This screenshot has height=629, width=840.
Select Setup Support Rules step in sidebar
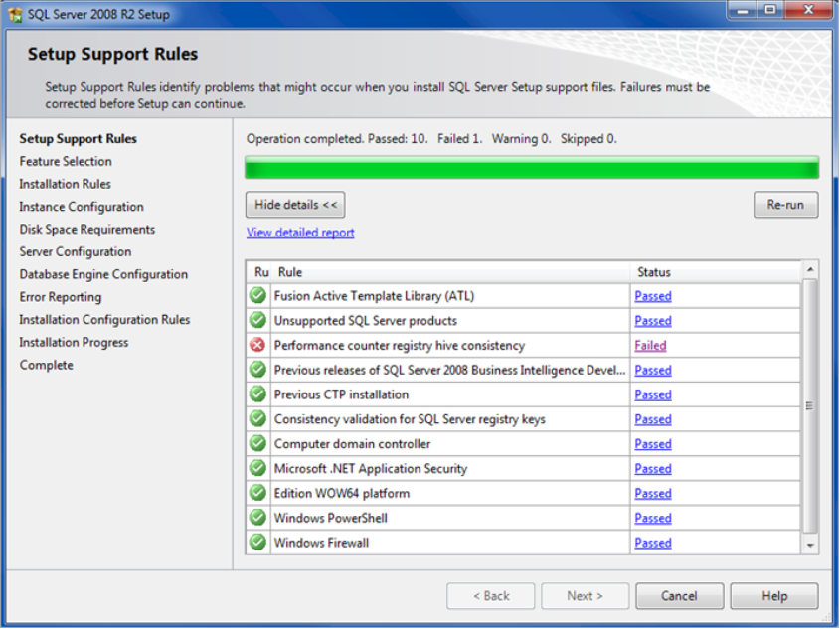coord(79,139)
